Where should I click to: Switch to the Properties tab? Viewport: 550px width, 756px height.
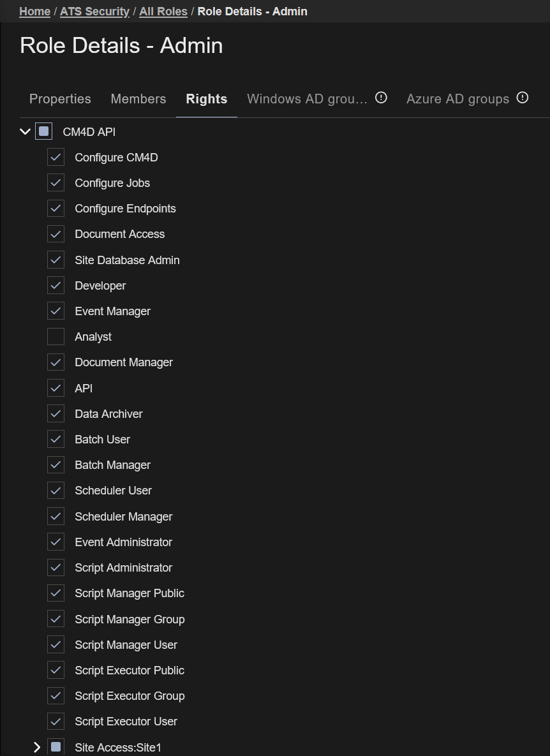(60, 99)
